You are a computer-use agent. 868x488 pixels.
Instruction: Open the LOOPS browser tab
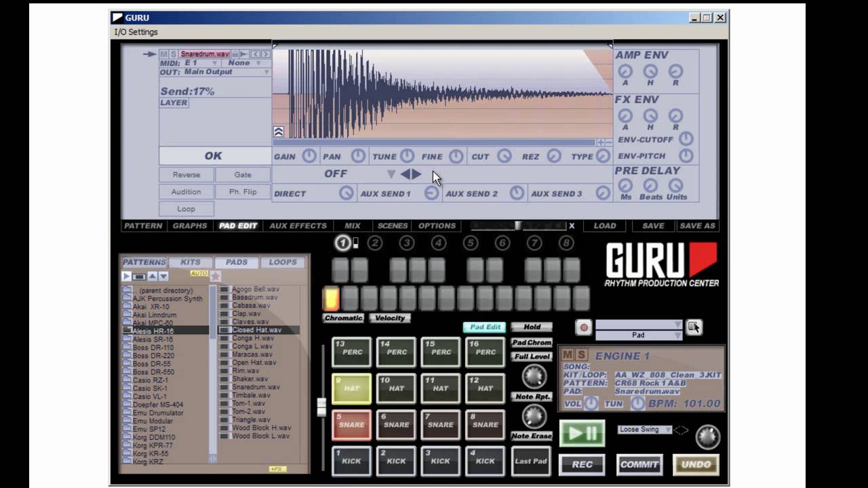pos(283,262)
